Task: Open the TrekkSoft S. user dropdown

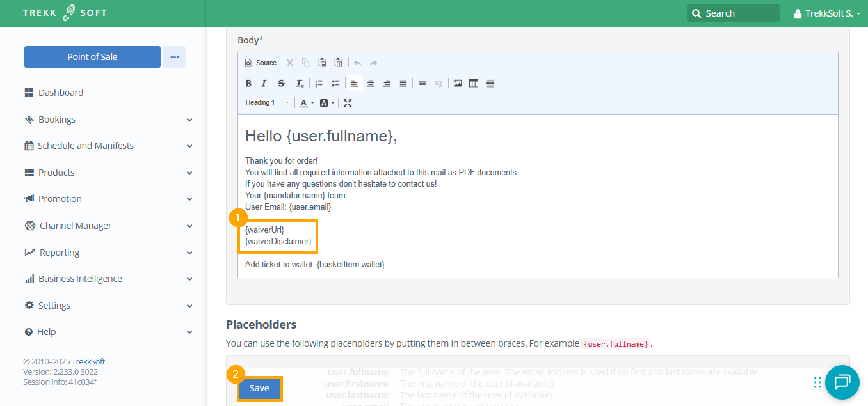Action: point(826,13)
